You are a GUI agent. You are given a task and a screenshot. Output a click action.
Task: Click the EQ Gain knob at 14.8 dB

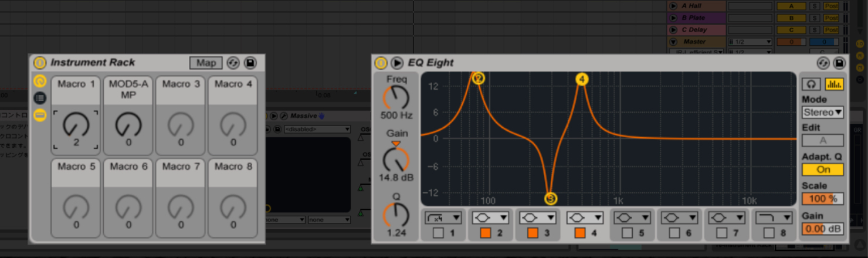(x=396, y=159)
